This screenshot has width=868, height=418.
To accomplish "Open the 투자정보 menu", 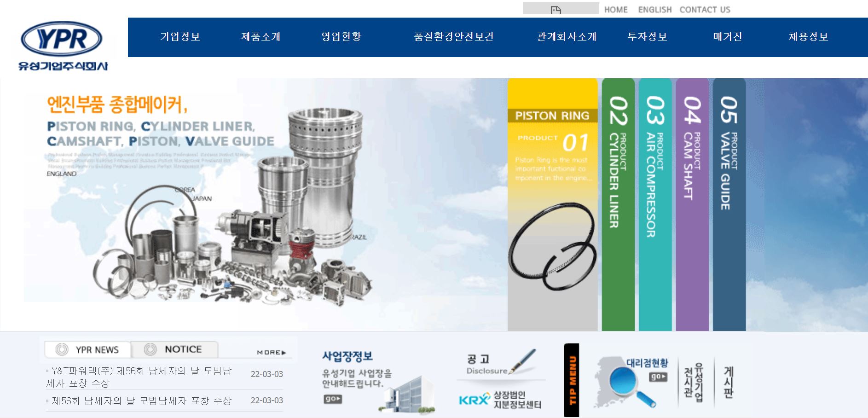I will (647, 37).
